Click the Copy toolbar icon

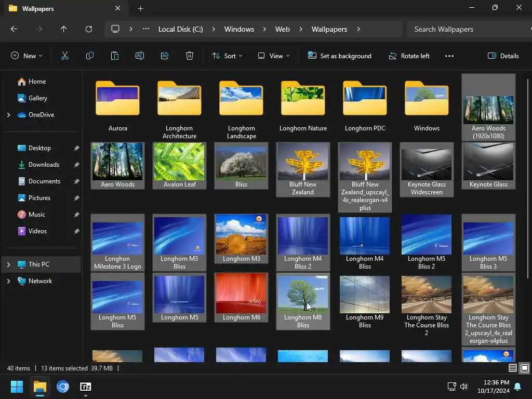tap(89, 56)
